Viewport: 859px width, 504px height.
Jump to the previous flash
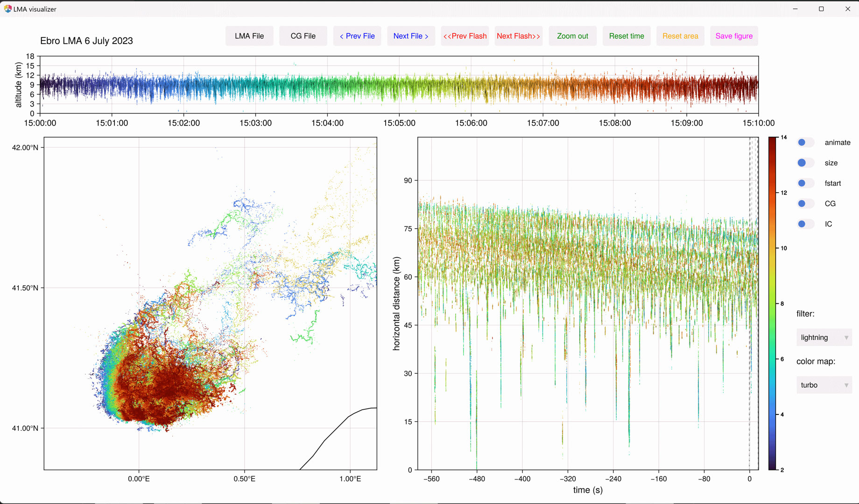coord(465,36)
